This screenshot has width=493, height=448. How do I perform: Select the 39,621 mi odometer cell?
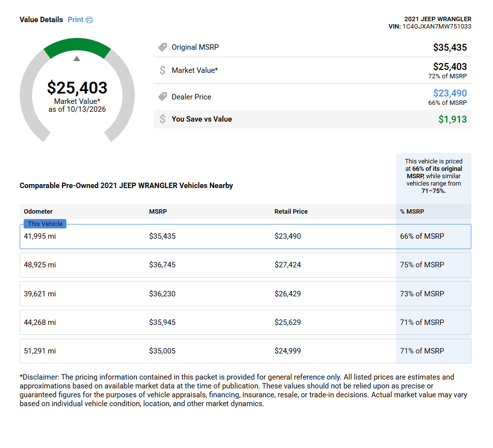pos(40,294)
